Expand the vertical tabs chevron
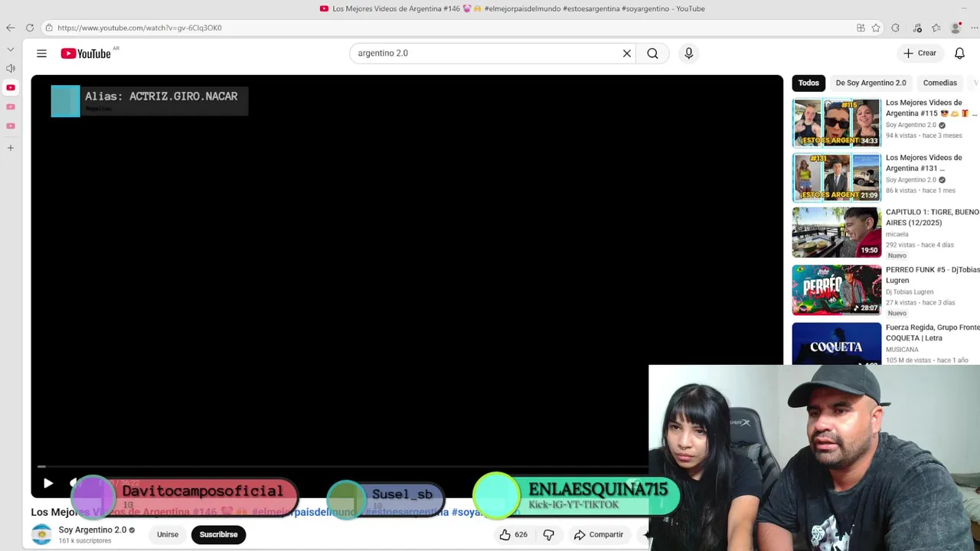The width and height of the screenshot is (980, 551). pos(10,49)
